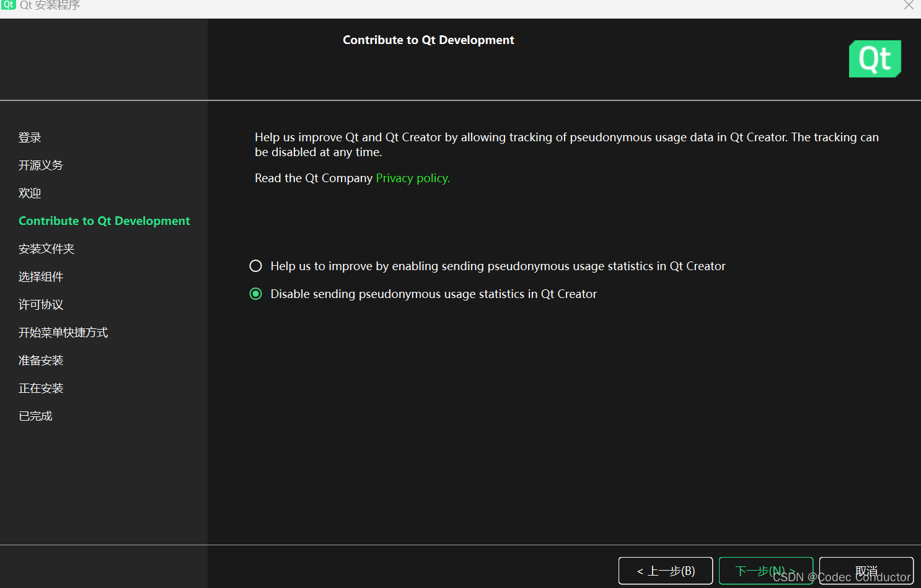Viewport: 921px width, 588px height.
Task: Click the 'Help us improve Qt' description paragraph
Action: point(566,144)
